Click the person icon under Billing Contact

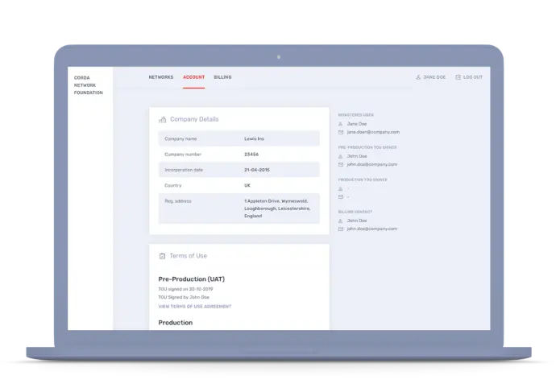point(340,221)
